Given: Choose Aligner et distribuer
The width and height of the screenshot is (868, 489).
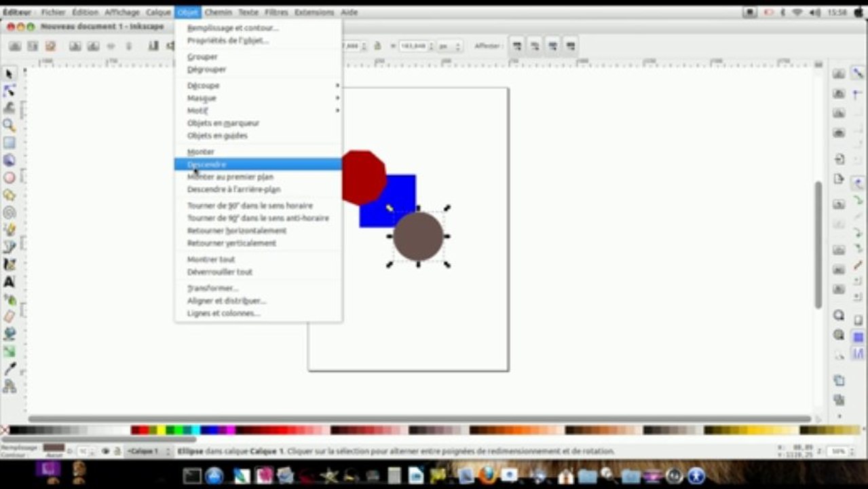Looking at the screenshot, I should click(258, 300).
